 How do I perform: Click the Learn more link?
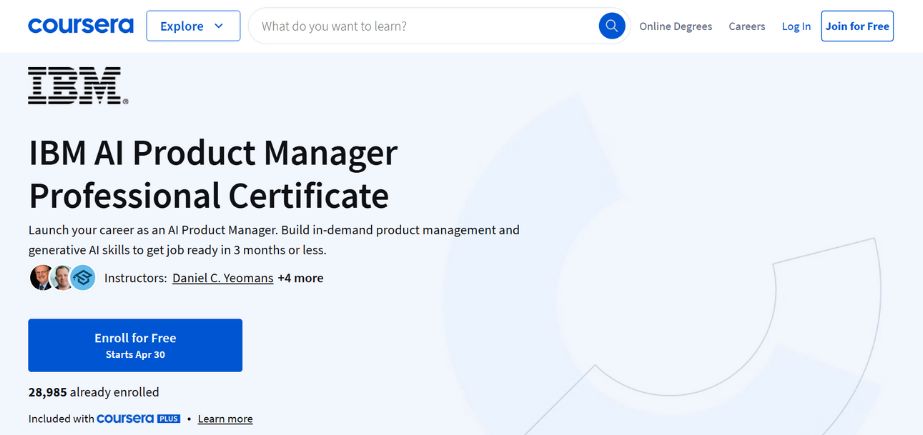pyautogui.click(x=225, y=419)
